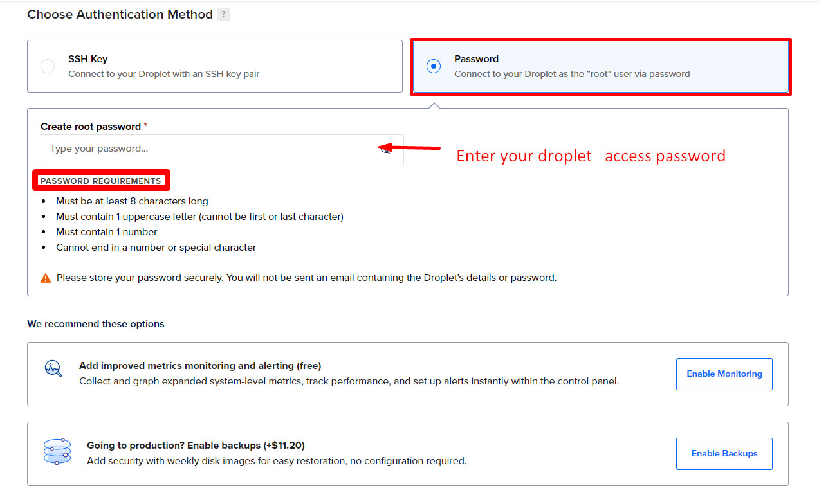This screenshot has height=504, width=819.
Task: Choose the Password authentication card title
Action: [x=476, y=59]
